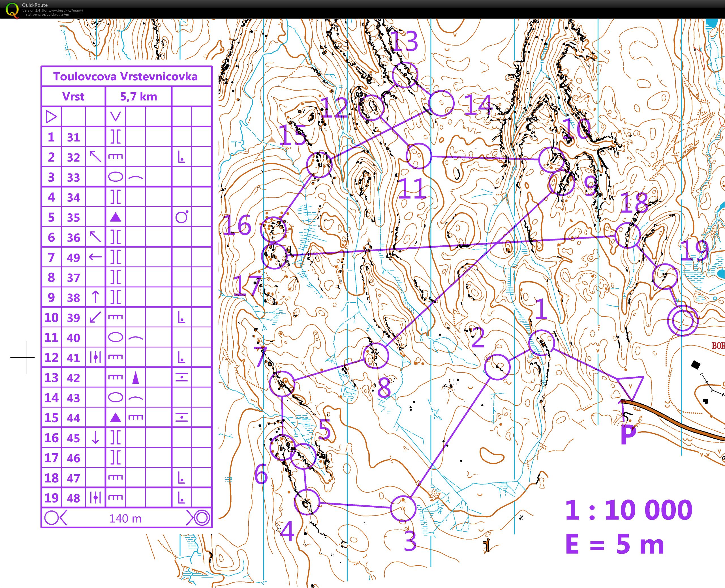Click the down arrow symbol in row 16
The image size is (725, 588).
coord(95,438)
